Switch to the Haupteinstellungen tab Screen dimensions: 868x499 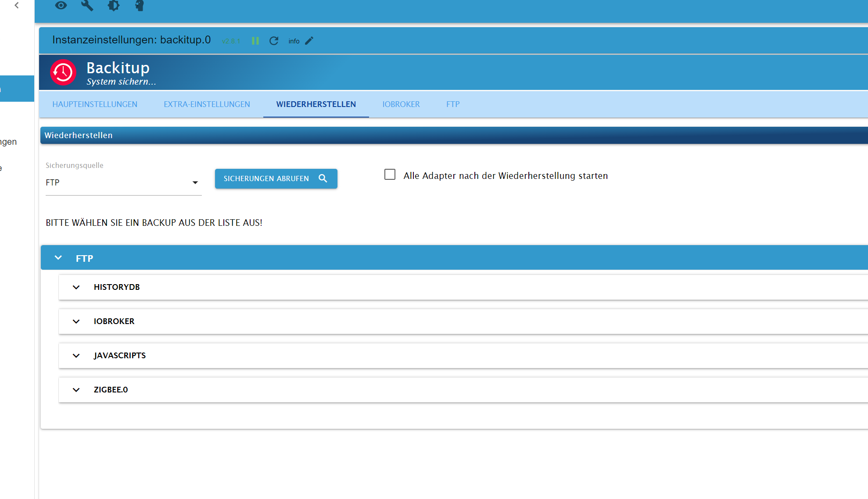pos(95,104)
